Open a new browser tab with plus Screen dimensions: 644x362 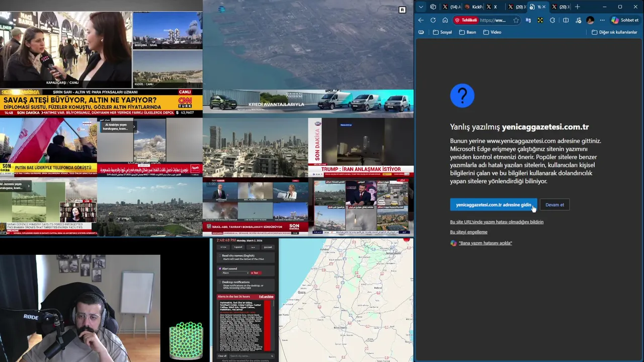(x=577, y=7)
